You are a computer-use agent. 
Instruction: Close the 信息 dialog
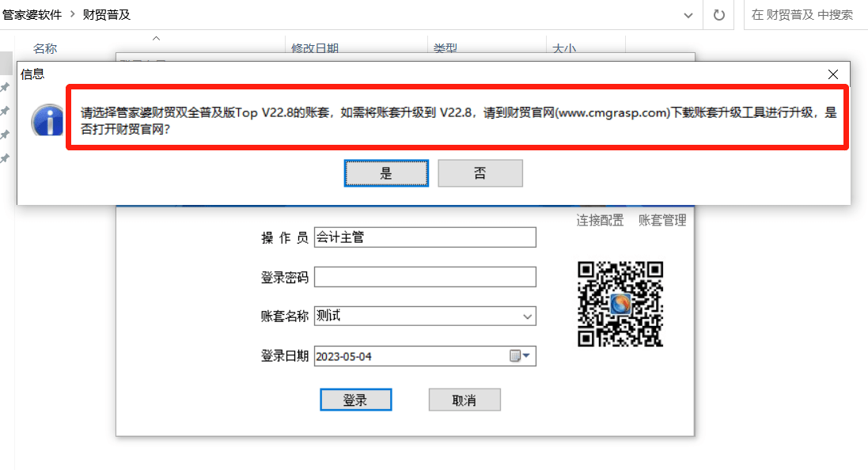pos(832,74)
